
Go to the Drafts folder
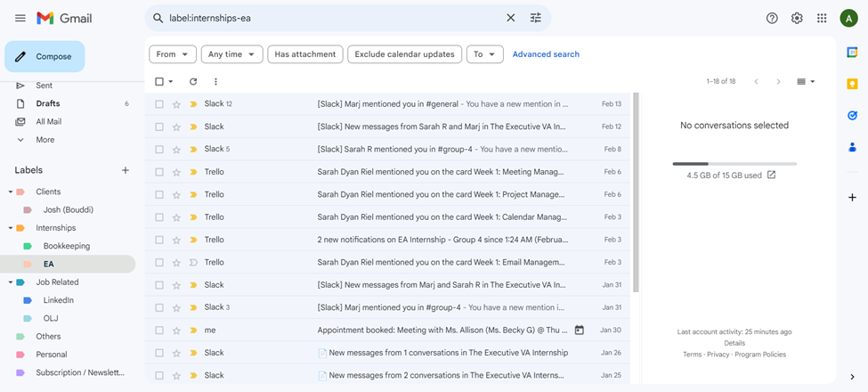48,103
